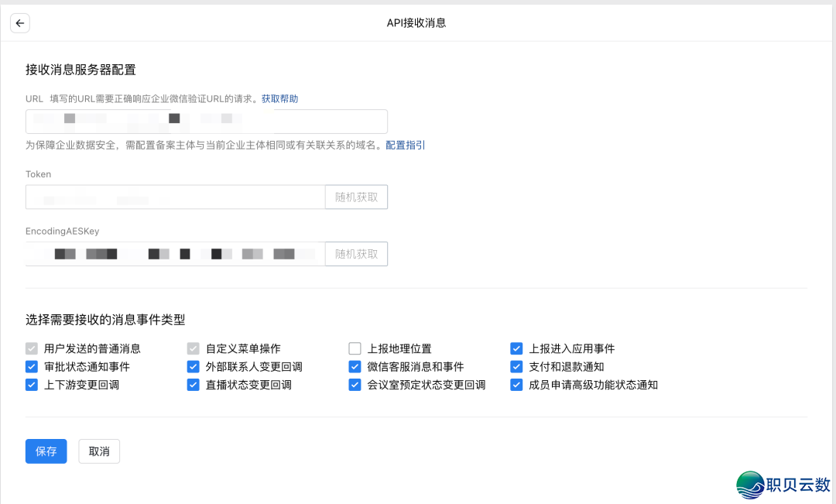Click the 取消 cancel button
836x504 pixels.
[x=99, y=451]
